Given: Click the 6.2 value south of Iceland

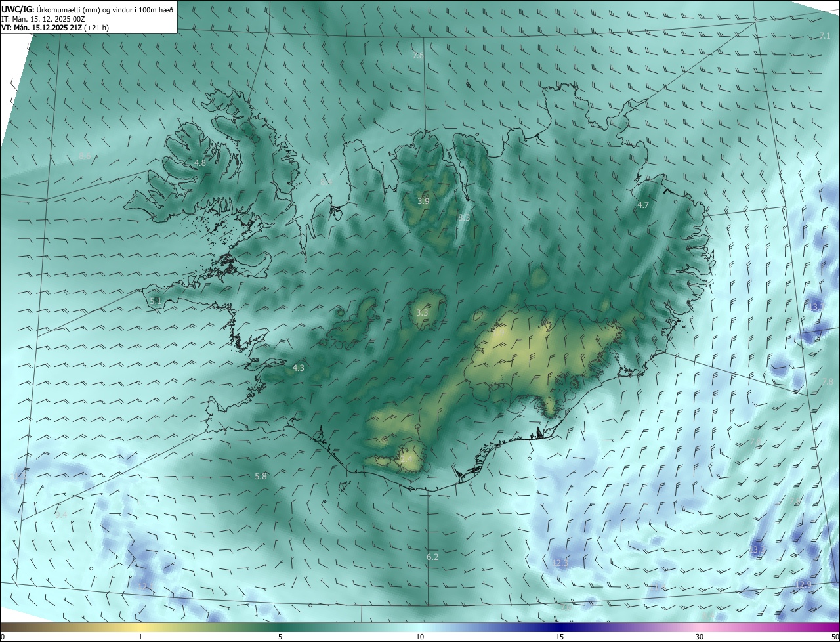Looking at the screenshot, I should click(432, 557).
